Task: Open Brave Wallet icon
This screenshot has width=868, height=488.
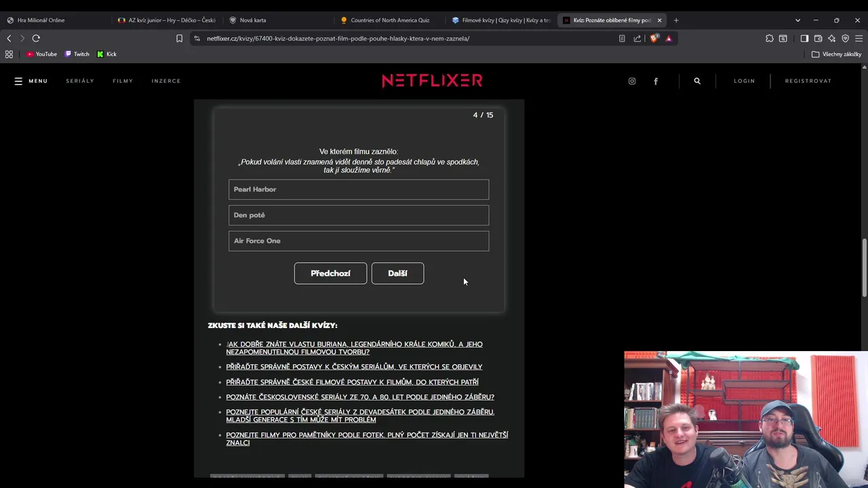Action: 818,39
